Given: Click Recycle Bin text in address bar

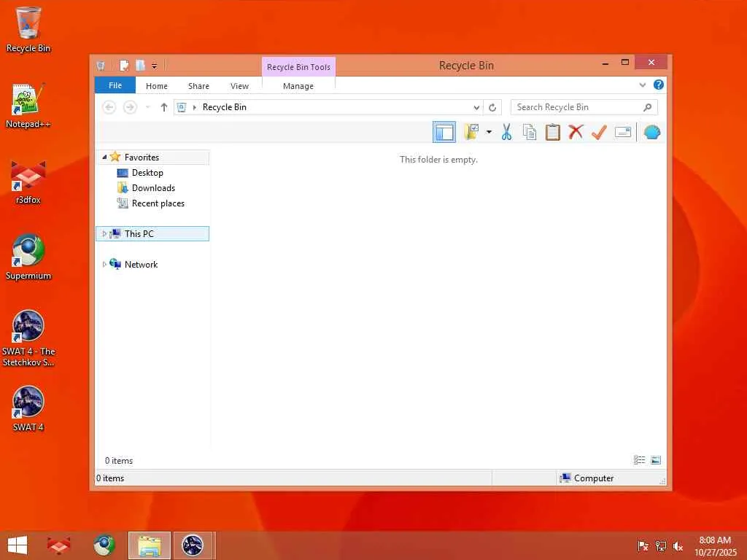Looking at the screenshot, I should tap(225, 107).
